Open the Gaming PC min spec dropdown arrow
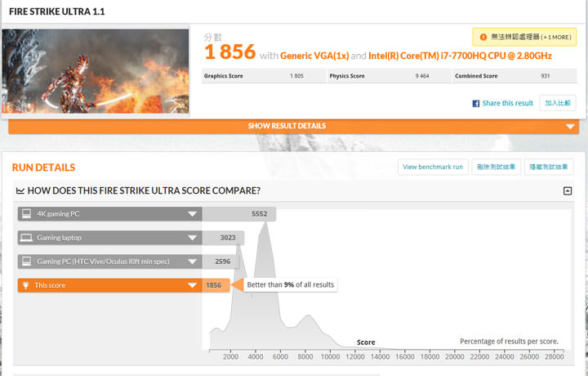 click(192, 262)
